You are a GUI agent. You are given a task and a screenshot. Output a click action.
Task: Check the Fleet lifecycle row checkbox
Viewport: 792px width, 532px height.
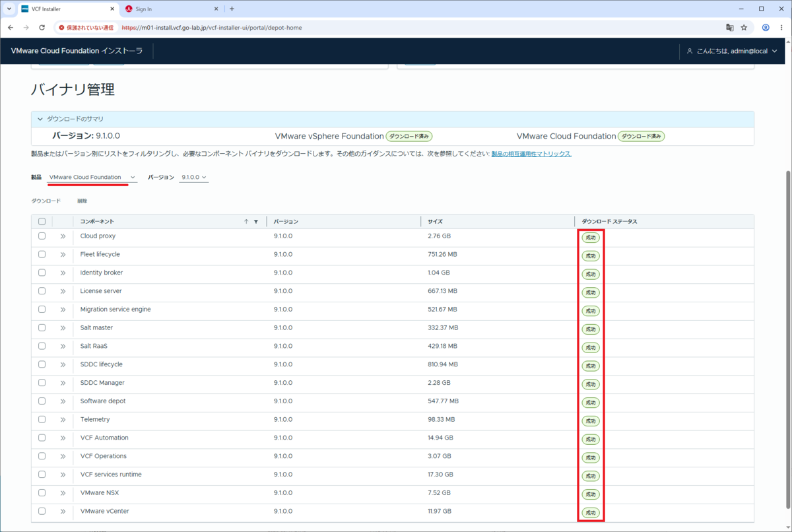coord(42,254)
